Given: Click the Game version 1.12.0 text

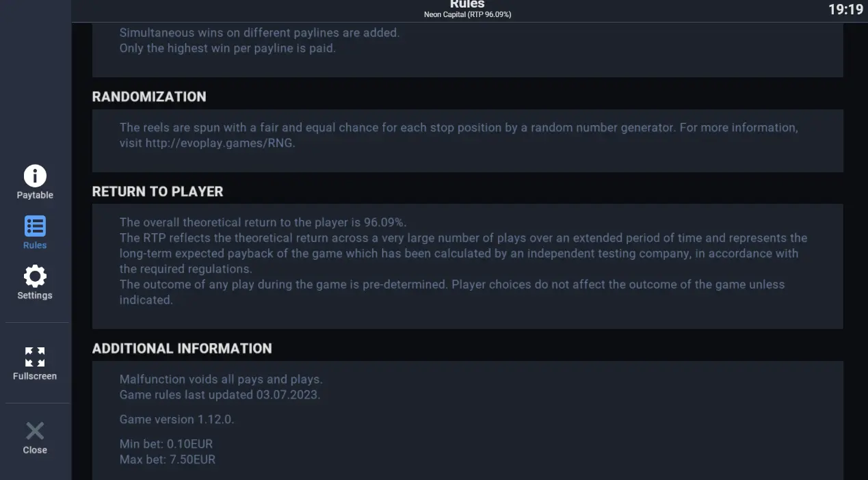Looking at the screenshot, I should [176, 419].
